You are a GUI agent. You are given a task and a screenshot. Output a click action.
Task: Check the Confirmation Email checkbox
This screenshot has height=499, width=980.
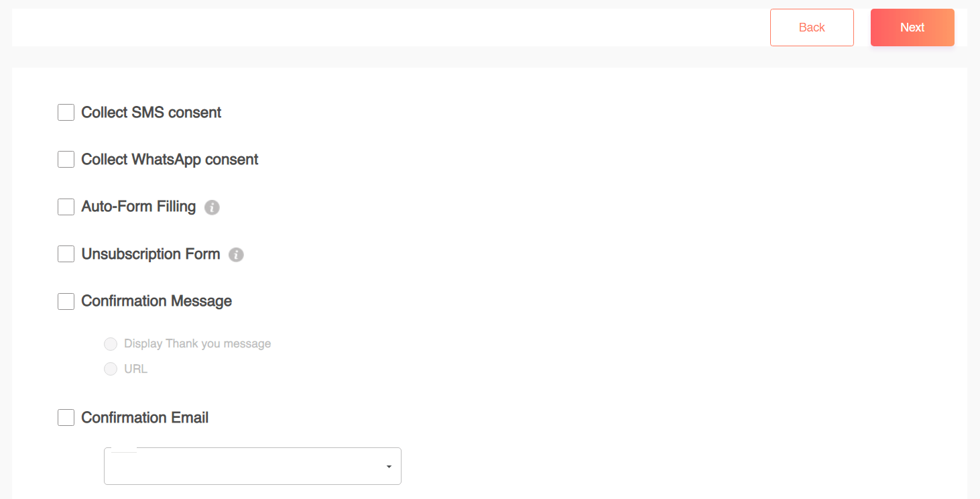pyautogui.click(x=66, y=417)
